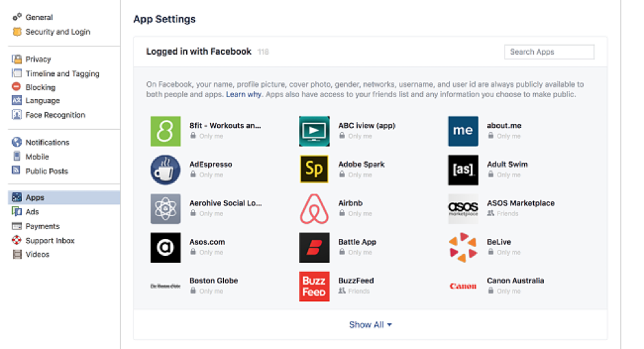The width and height of the screenshot is (644, 349).
Task: Select the BuzzFeed red app icon
Action: point(314,286)
